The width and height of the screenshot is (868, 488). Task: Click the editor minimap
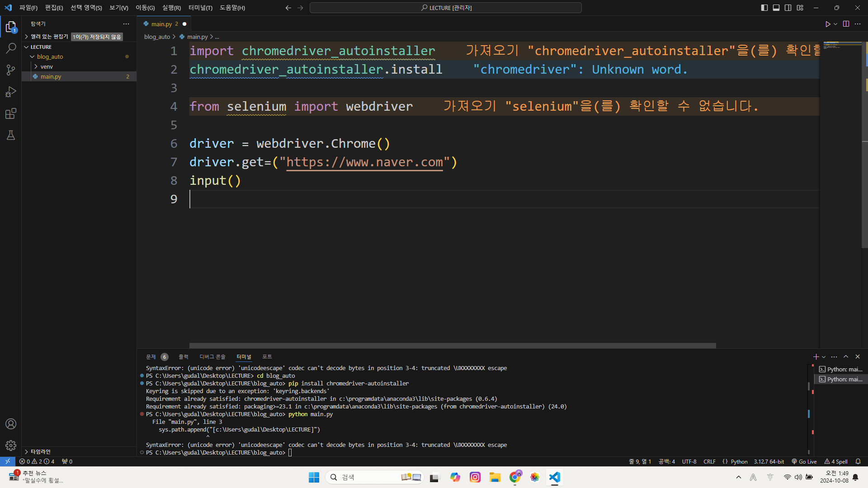[x=842, y=45]
